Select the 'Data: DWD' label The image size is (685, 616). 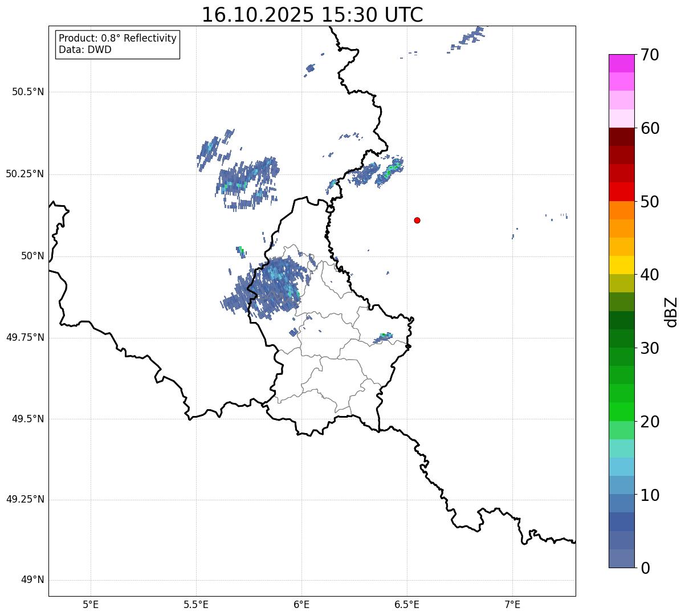pyautogui.click(x=85, y=50)
